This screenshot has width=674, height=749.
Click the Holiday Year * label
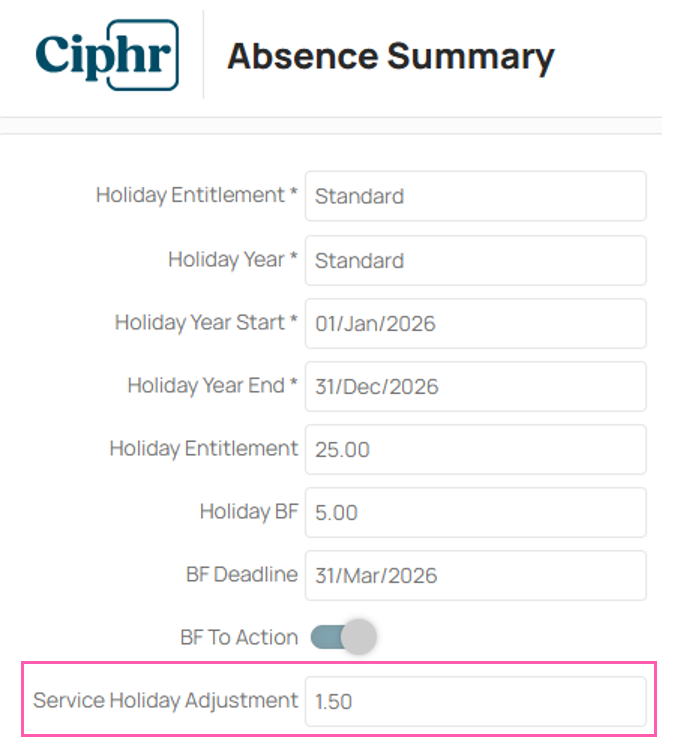(233, 260)
